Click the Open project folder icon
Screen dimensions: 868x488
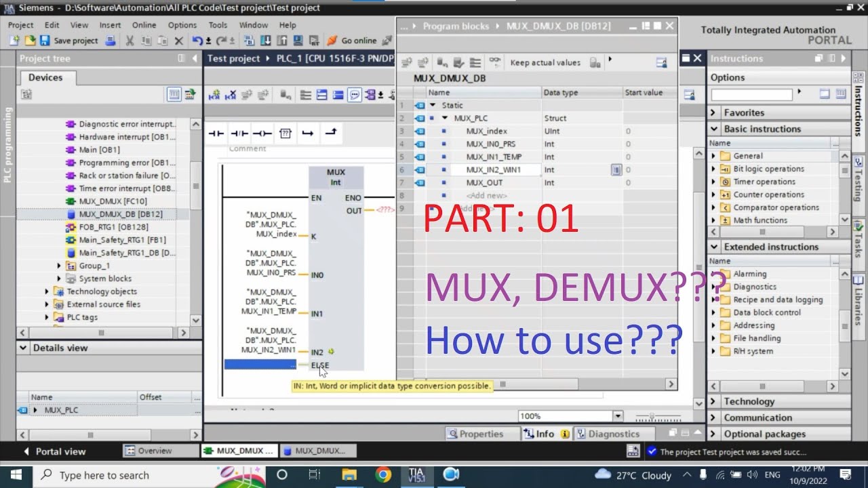[29, 41]
